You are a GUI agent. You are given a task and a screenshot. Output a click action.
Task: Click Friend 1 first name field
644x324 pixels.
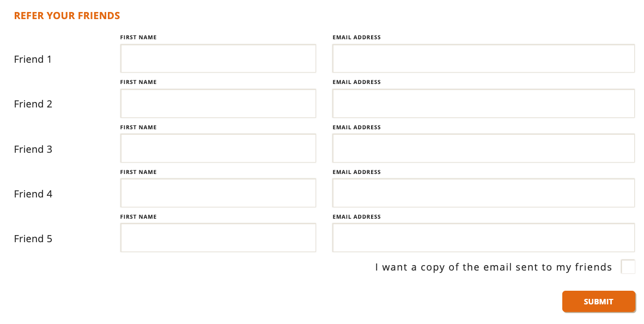click(218, 58)
